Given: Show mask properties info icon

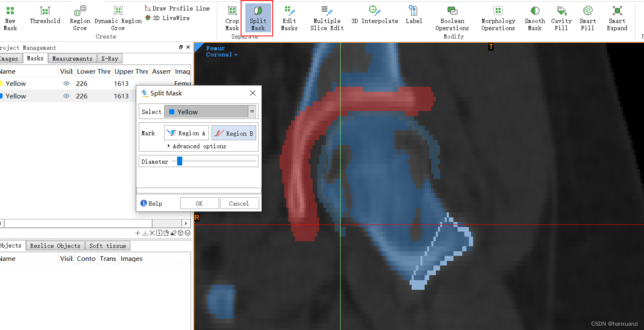Looking at the screenshot, I should (x=159, y=233).
